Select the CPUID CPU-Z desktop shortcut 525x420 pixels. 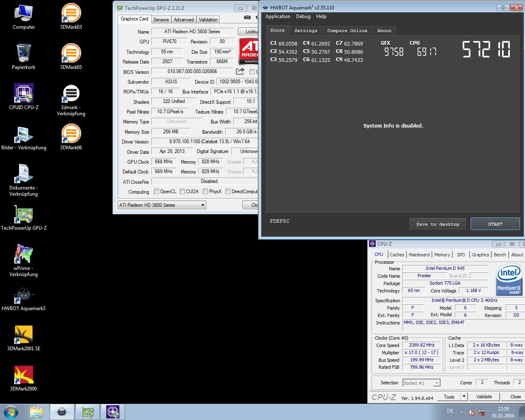tap(24, 97)
